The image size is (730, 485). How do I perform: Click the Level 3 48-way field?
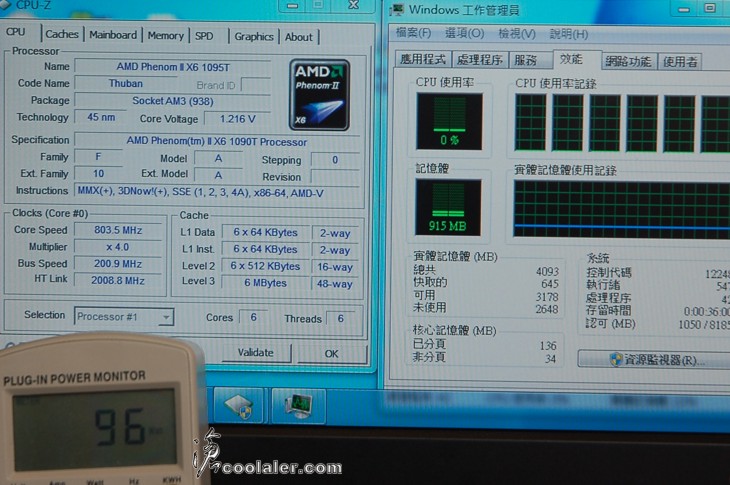(335, 284)
